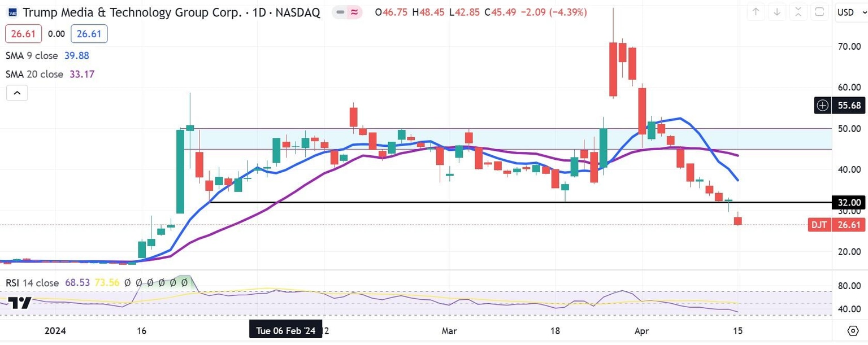The width and height of the screenshot is (868, 345).
Task: Click the purple SMA 20 value 33.17
Action: tap(82, 74)
